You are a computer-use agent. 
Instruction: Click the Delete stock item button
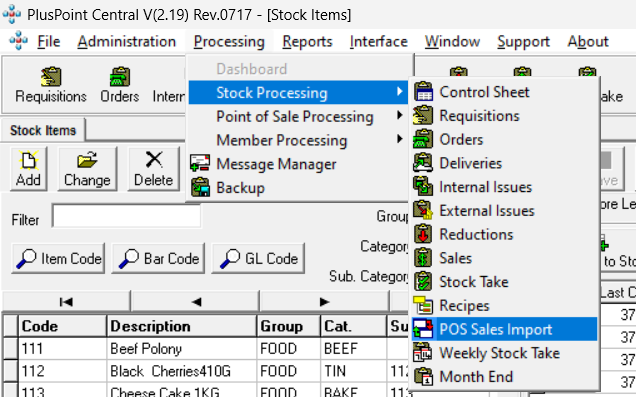[154, 169]
